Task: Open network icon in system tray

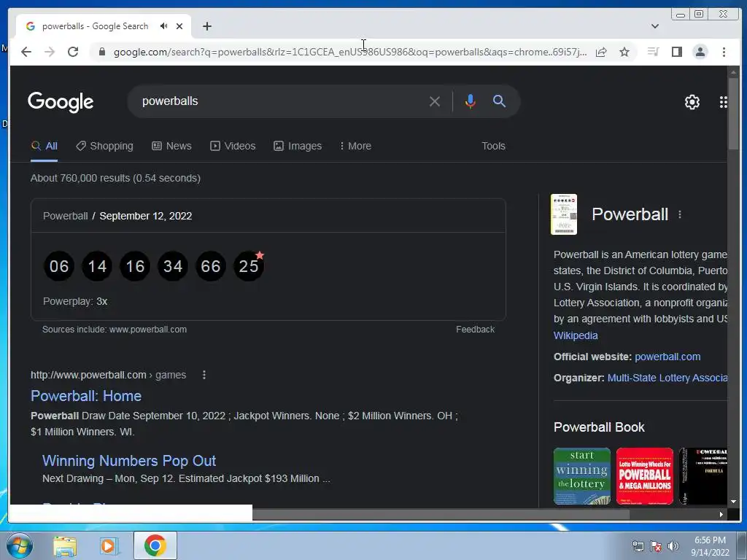Action: [638, 546]
